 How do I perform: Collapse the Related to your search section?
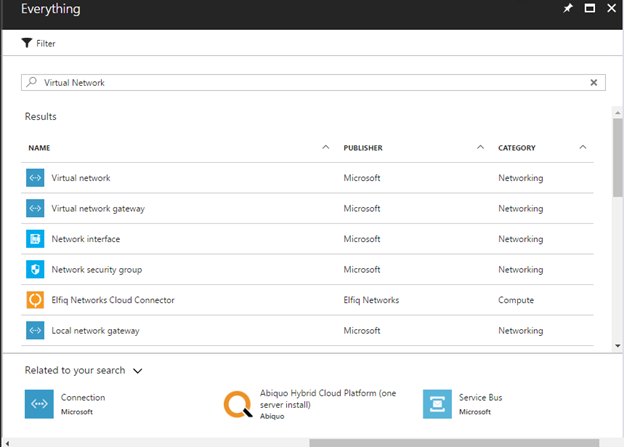coord(138,370)
